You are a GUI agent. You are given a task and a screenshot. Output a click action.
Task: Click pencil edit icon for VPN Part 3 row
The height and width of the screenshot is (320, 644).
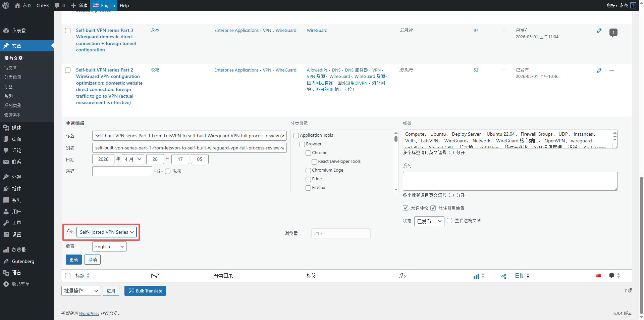tap(599, 31)
